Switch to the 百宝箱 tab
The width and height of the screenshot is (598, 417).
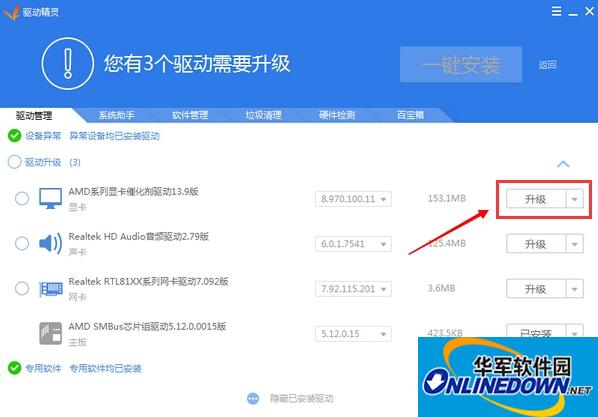(x=410, y=115)
